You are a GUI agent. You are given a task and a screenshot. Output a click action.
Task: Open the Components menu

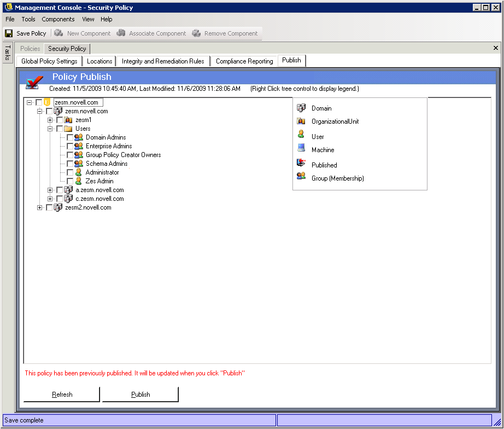tap(58, 19)
